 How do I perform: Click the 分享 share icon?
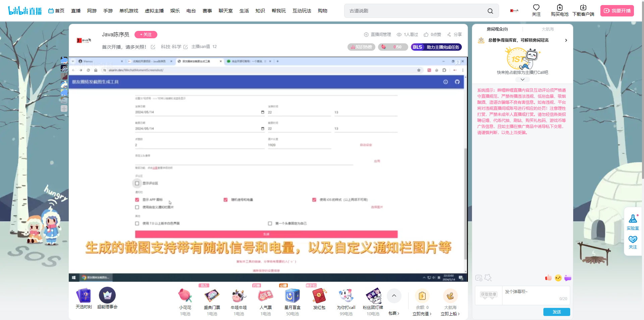pyautogui.click(x=449, y=35)
